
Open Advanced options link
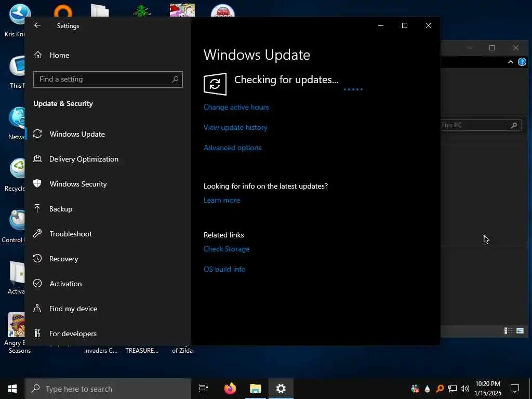tap(232, 148)
